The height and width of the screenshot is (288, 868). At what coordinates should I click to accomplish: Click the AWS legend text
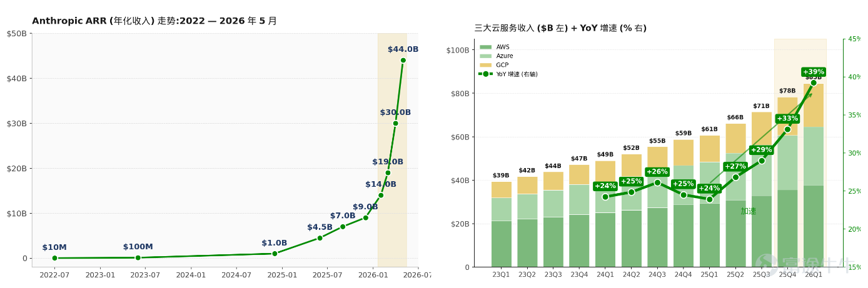(x=503, y=47)
